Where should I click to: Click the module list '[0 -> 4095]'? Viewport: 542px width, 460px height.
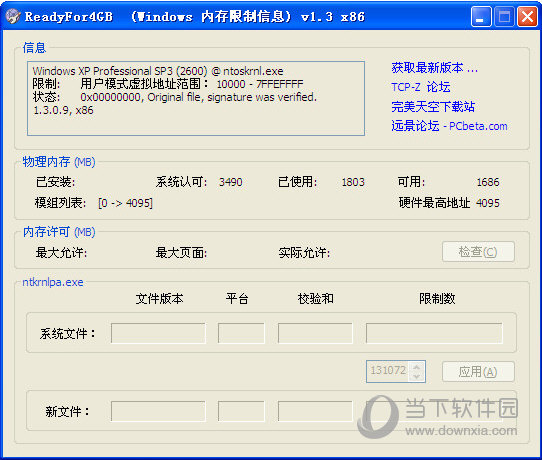pos(125,203)
